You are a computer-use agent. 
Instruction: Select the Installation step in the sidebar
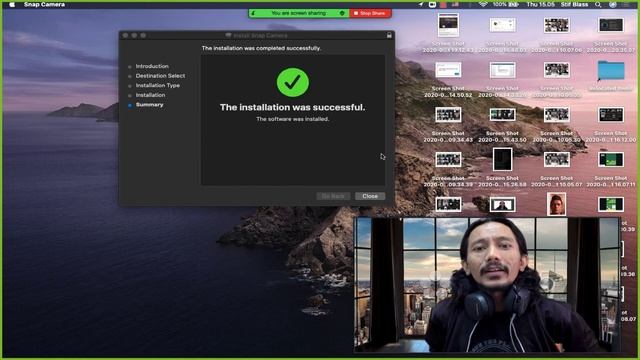[x=150, y=95]
